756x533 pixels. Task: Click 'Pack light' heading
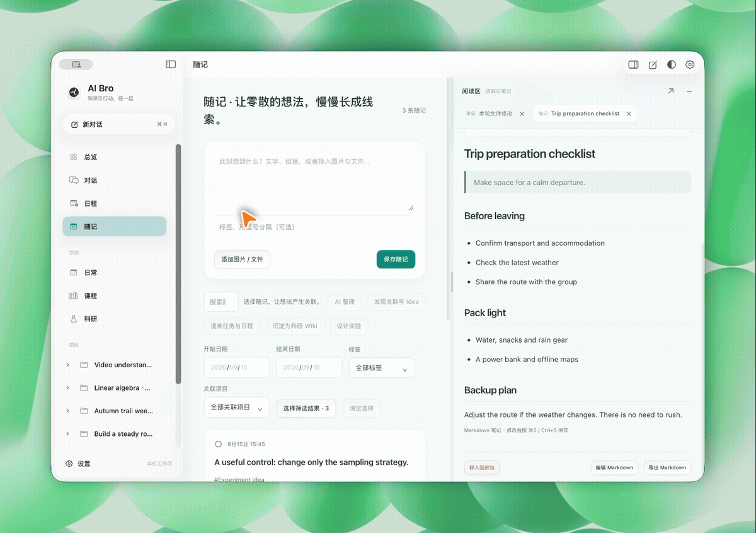point(485,313)
